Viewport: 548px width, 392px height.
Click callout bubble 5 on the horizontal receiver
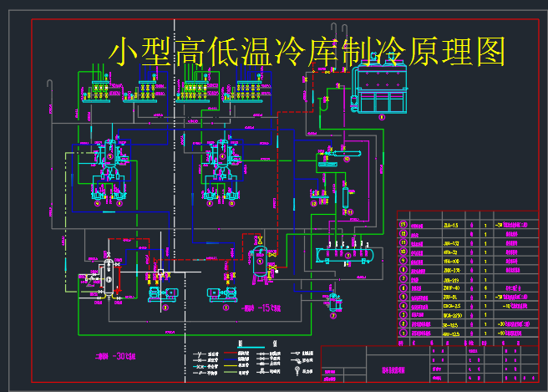pos(348,256)
